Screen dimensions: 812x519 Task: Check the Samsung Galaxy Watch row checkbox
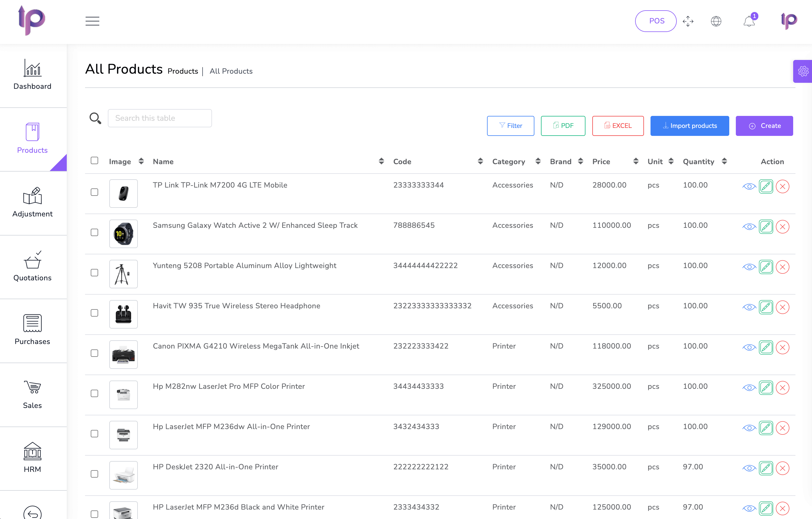[94, 232]
